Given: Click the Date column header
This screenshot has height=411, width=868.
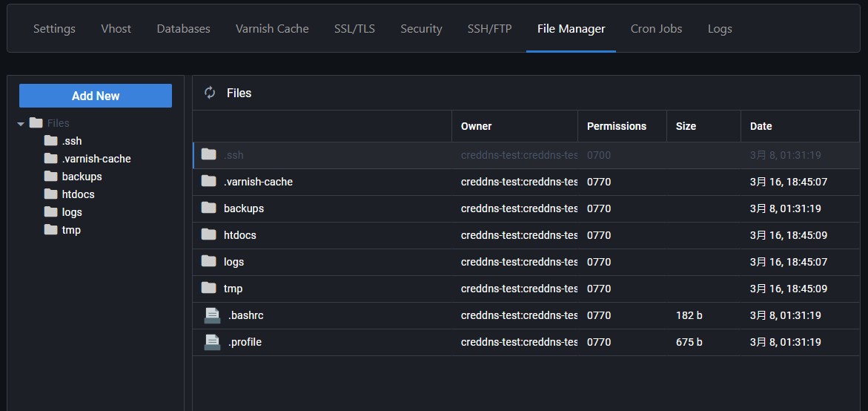Looking at the screenshot, I should pos(761,126).
